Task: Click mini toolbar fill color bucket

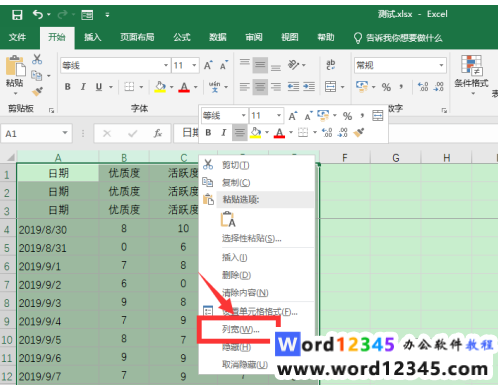Action: coord(255,133)
